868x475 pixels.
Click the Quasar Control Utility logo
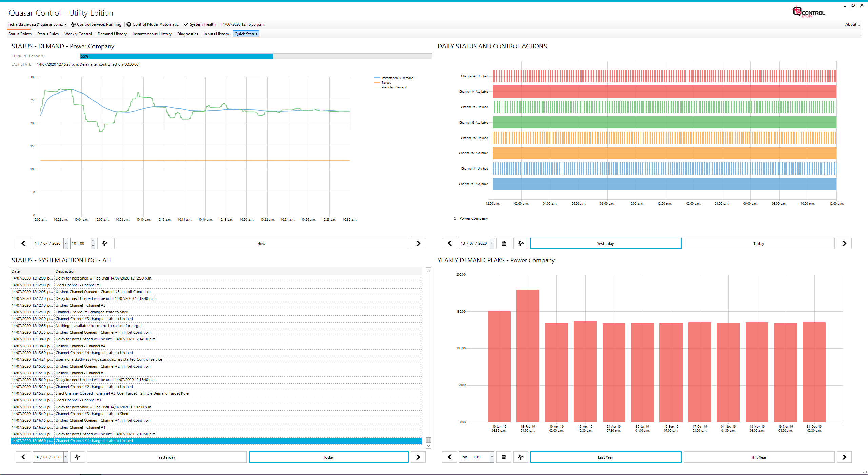(809, 12)
